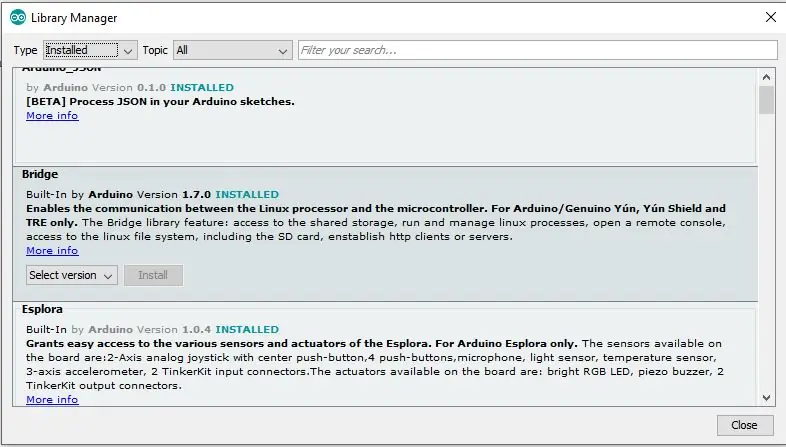Select the Esplora library title

42,309
